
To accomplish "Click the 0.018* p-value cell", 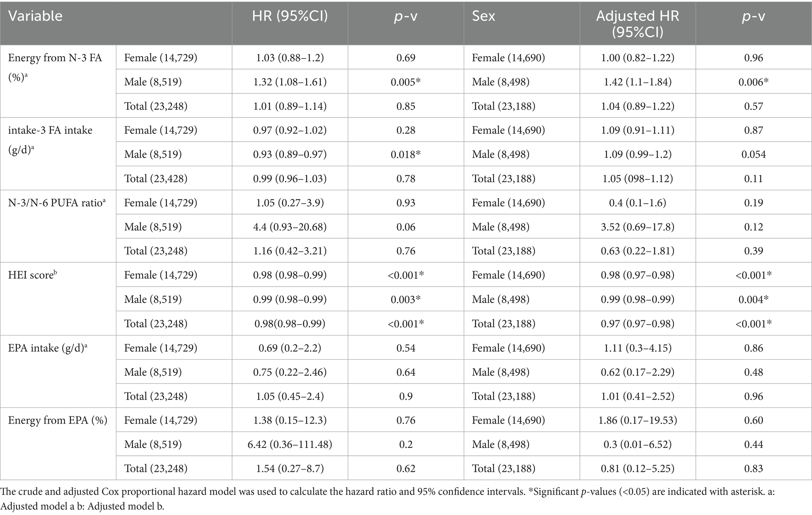I will tap(406, 154).
